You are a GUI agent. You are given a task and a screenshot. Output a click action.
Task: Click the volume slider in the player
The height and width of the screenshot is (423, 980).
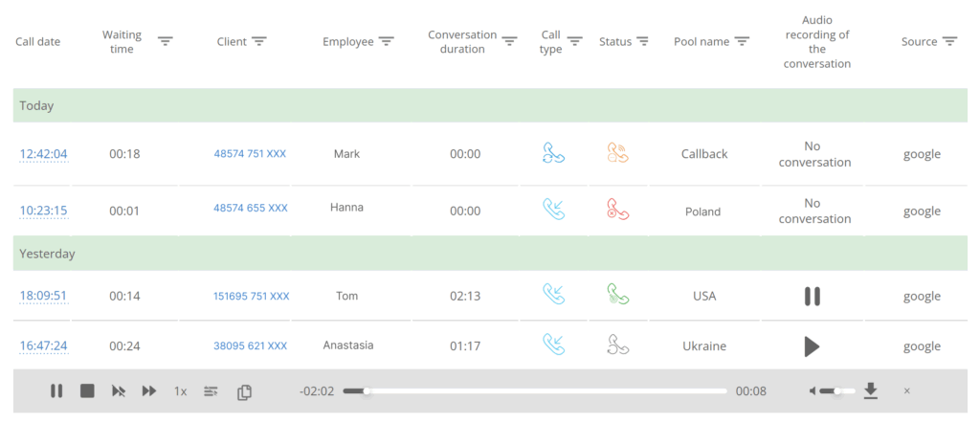(838, 391)
